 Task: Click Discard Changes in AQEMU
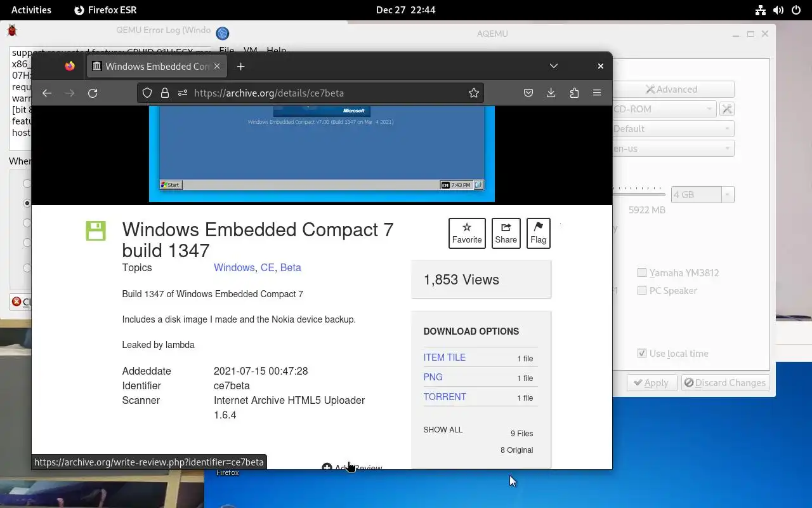725,383
